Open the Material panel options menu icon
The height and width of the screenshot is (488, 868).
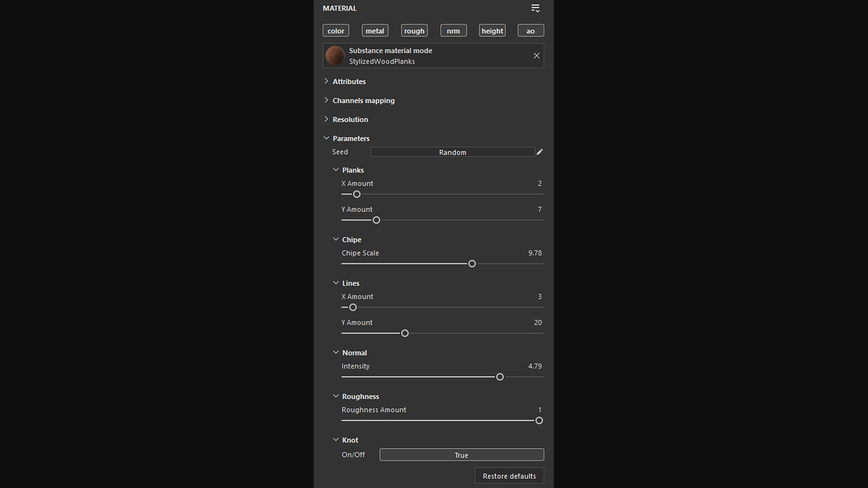point(535,8)
